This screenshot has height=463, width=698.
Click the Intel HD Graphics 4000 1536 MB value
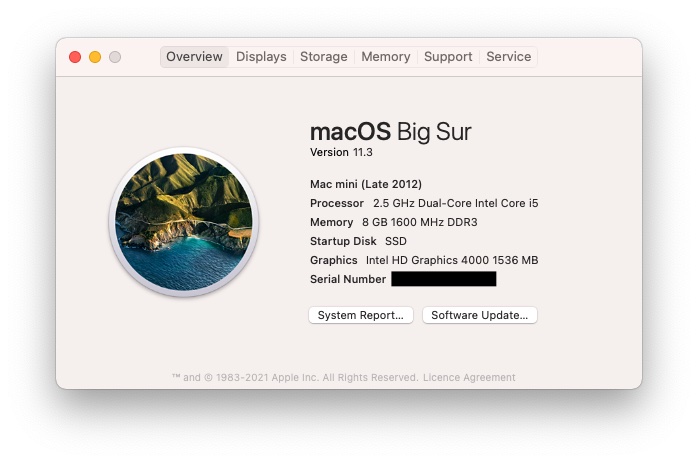point(452,260)
